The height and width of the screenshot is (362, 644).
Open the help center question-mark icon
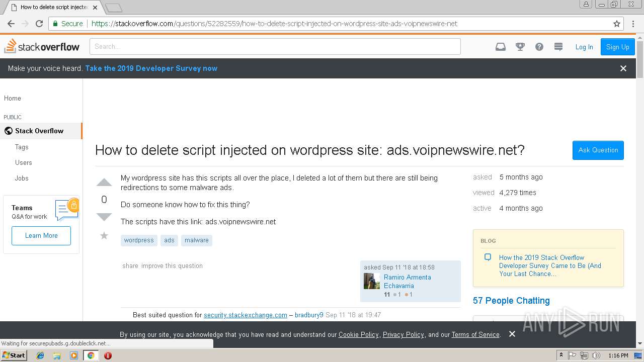click(539, 47)
